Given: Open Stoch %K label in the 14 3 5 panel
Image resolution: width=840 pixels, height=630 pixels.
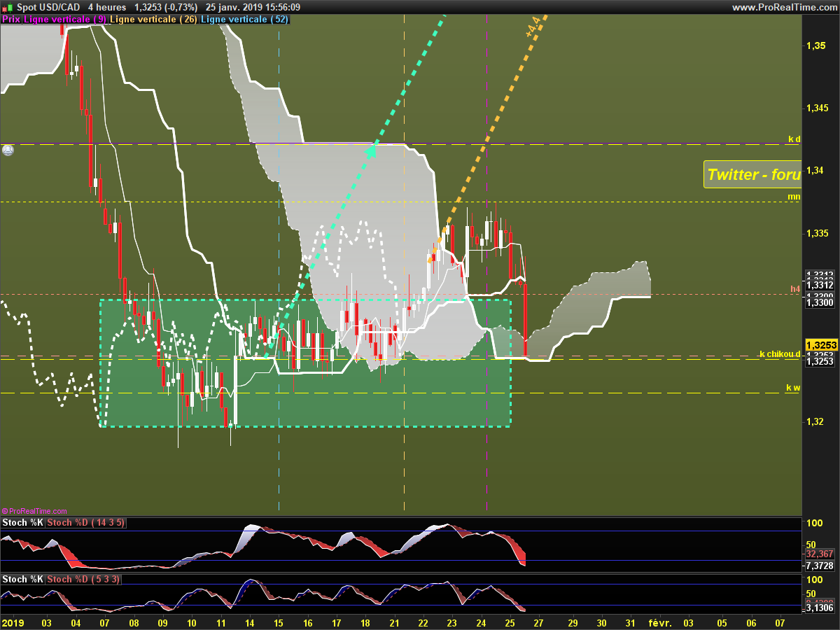Looking at the screenshot, I should pyautogui.click(x=23, y=522).
